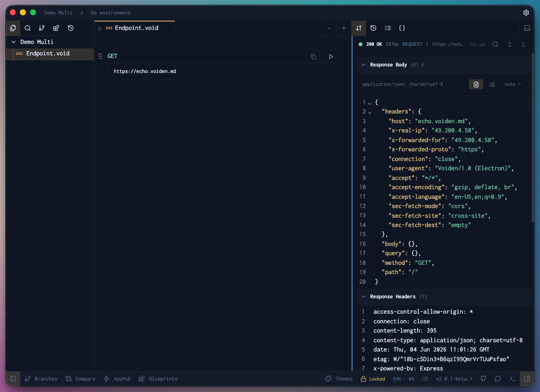
Task: Open ApyHub in the status bar
Action: [117, 379]
